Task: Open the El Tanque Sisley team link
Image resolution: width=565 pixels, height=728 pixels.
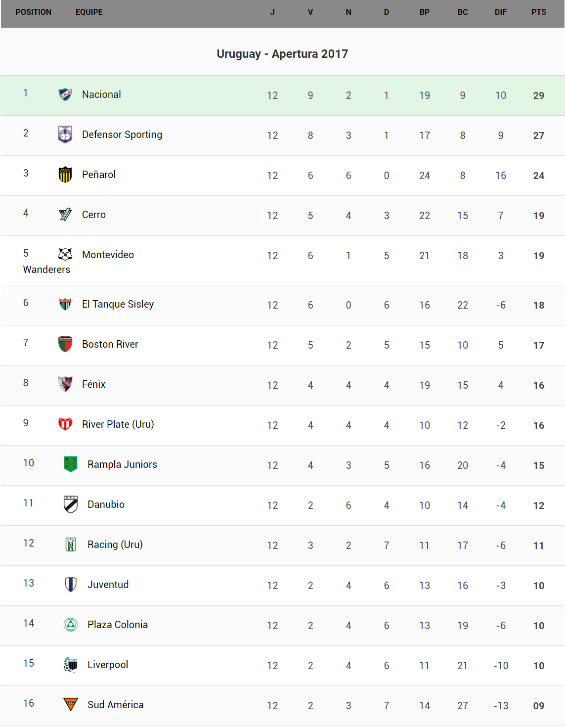Action: click(118, 304)
